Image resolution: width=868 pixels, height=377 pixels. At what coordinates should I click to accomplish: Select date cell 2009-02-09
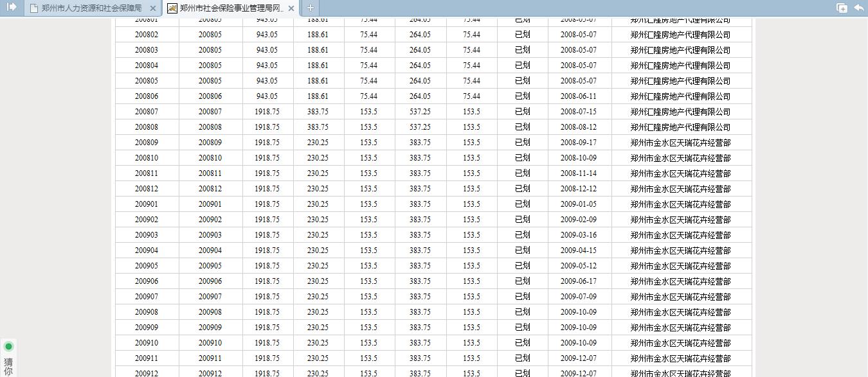579,220
